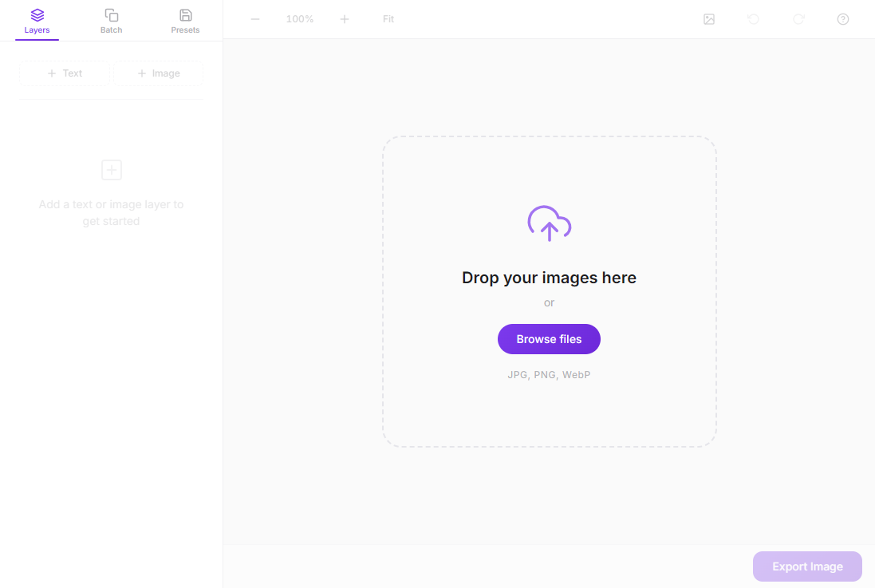Fit the canvas to the view
The width and height of the screenshot is (875, 588).
tap(388, 19)
